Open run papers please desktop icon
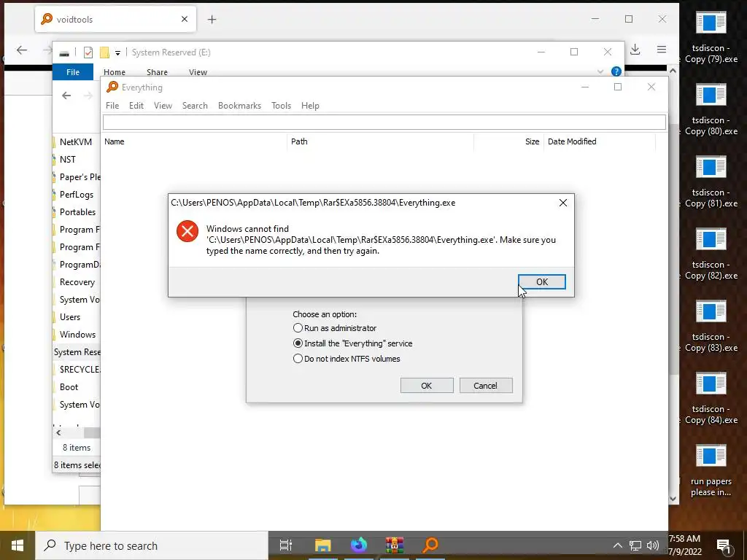 pos(711,472)
